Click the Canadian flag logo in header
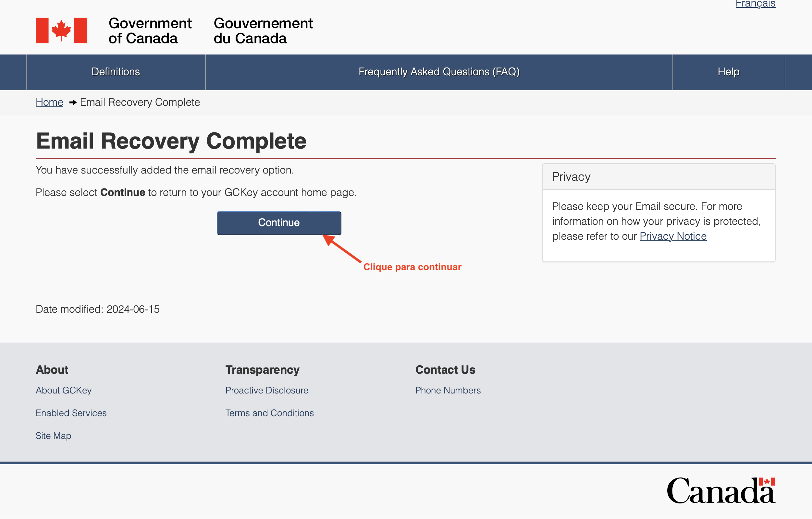 (61, 30)
